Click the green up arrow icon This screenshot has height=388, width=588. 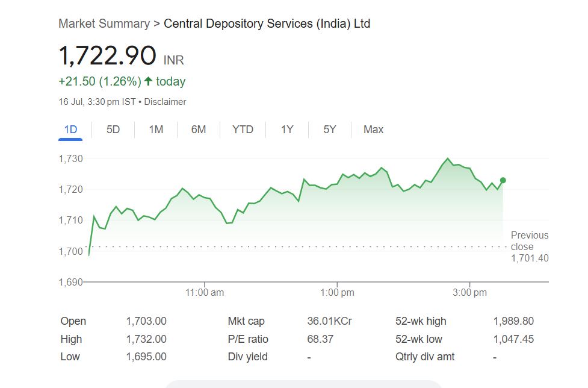[149, 81]
